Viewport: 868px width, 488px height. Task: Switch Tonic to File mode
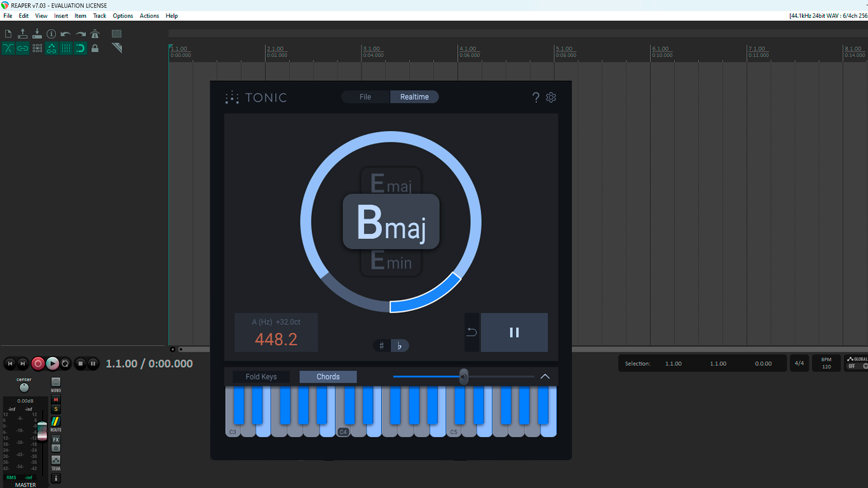pyautogui.click(x=365, y=97)
